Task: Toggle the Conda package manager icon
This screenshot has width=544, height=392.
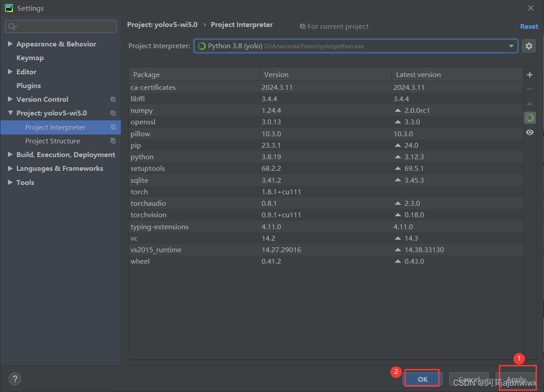Action: 530,118
